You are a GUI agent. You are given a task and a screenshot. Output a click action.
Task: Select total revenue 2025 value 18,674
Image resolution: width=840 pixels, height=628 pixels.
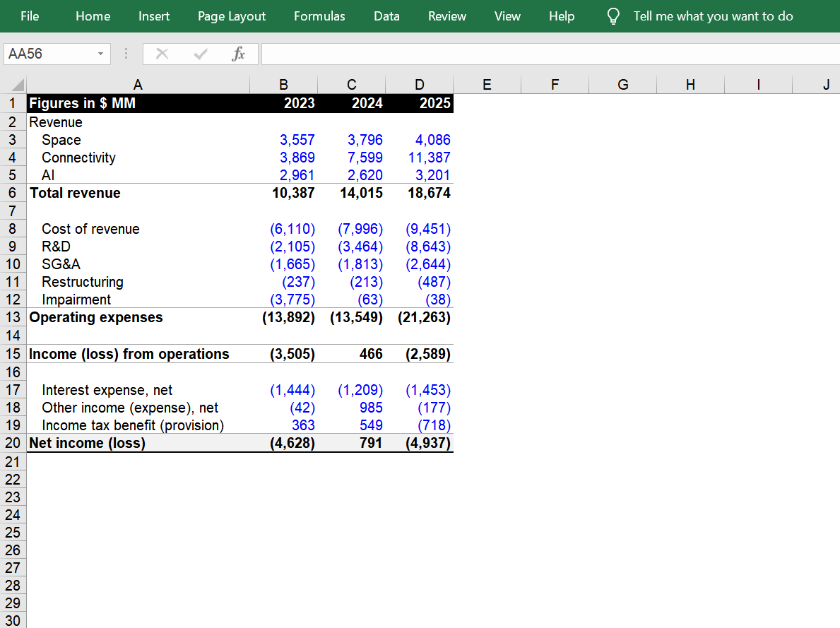pyautogui.click(x=420, y=193)
